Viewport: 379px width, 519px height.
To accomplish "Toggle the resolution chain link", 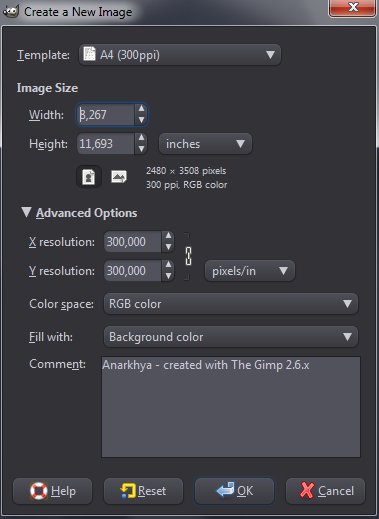I will pyautogui.click(x=188, y=256).
